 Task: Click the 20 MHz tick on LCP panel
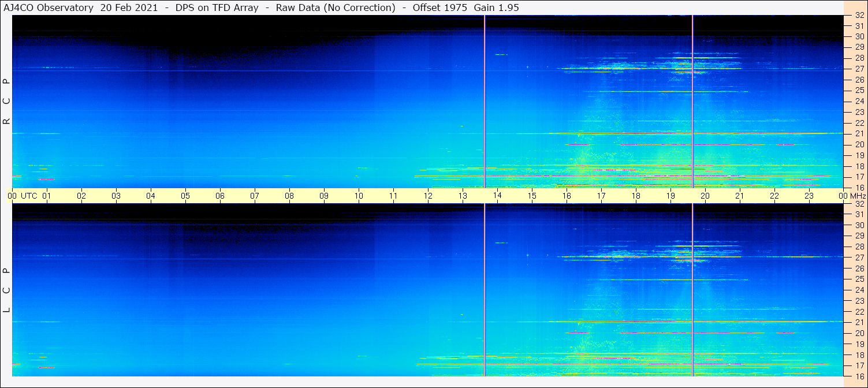859,333
